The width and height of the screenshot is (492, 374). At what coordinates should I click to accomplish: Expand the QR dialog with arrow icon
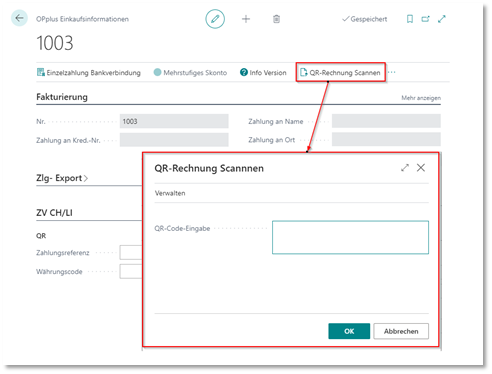point(405,168)
